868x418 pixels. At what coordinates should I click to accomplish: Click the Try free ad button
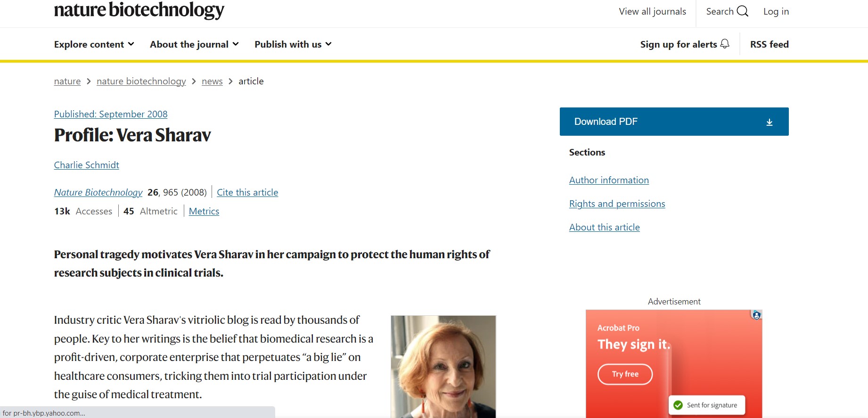coord(625,374)
